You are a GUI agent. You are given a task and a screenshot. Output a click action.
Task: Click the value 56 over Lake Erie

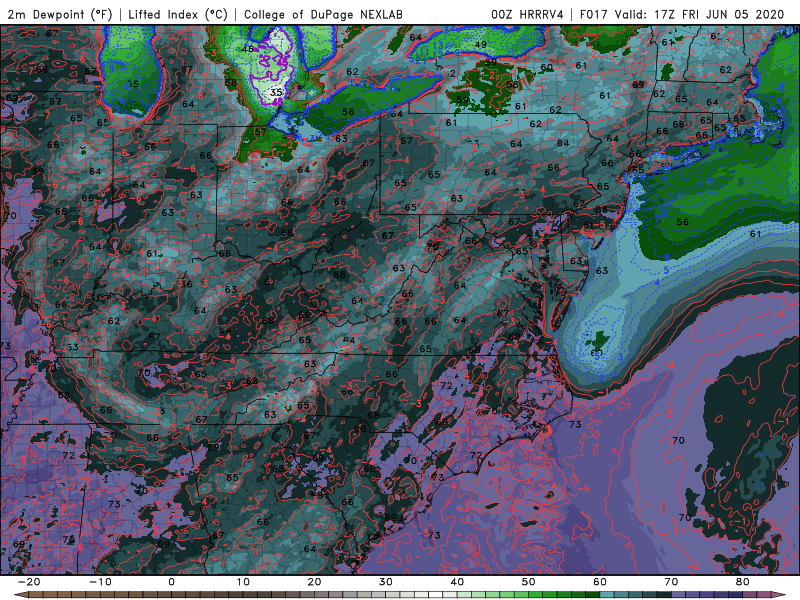pyautogui.click(x=348, y=112)
